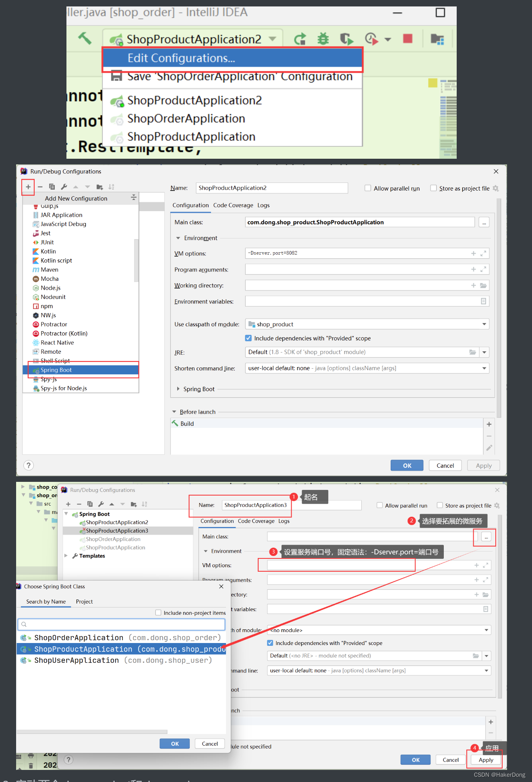Screen dimensions: 532x782
Task: Click Cancel in the ShopProductApplication2 dialog
Action: pos(445,465)
